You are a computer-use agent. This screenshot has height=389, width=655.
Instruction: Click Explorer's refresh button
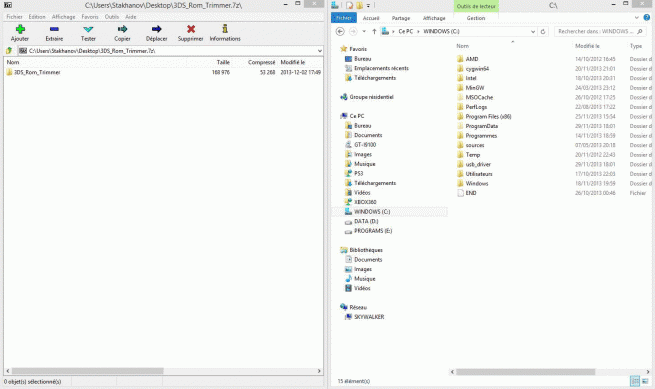click(x=543, y=31)
